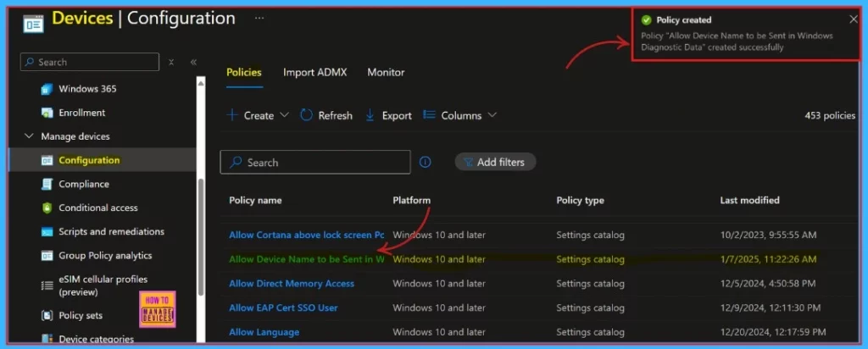Image resolution: width=868 pixels, height=349 pixels.
Task: Click date 12/5/2024, 4:50:58 PM
Action: coord(767,284)
